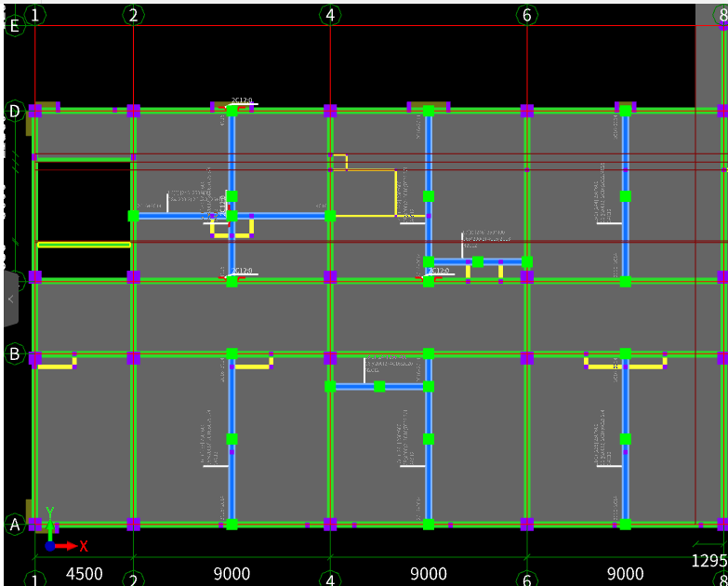Viewport: 728px width, 586px height.
Task: Select axis bubble A at bottom left
Action: tap(14, 526)
